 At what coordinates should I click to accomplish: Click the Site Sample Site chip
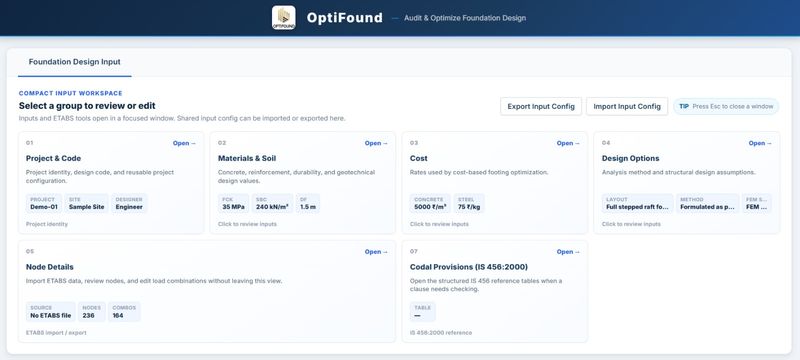(x=86, y=203)
